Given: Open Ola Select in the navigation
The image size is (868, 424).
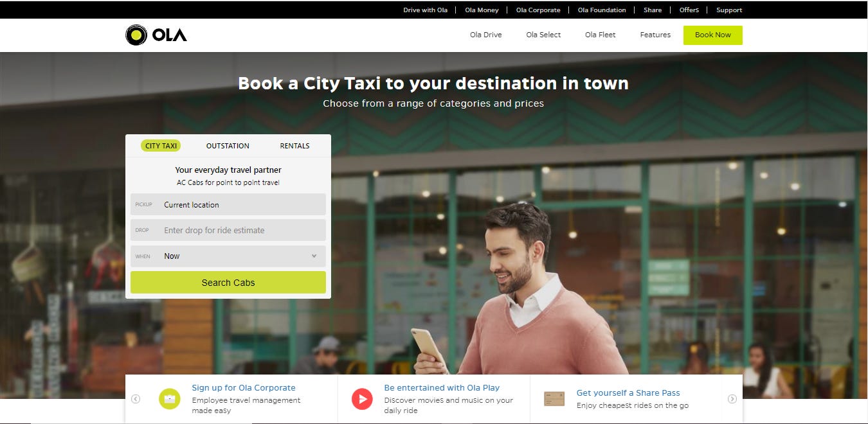Looking at the screenshot, I should pyautogui.click(x=543, y=35).
